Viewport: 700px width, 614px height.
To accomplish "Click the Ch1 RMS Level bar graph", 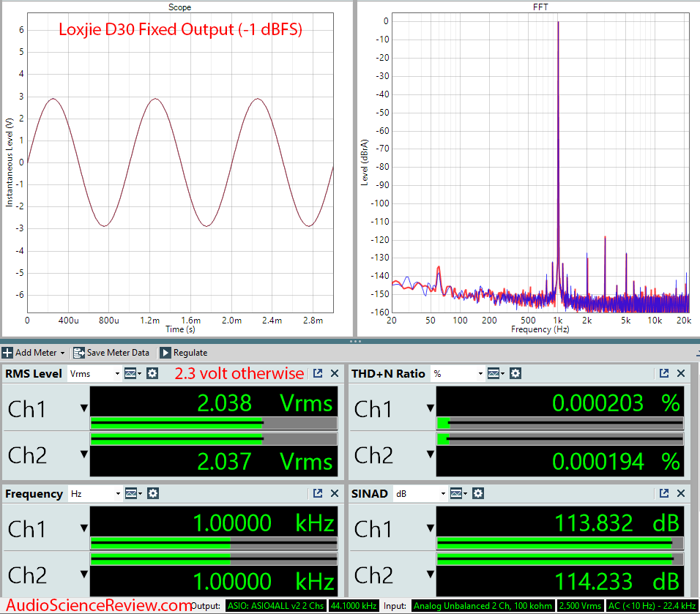I will pyautogui.click(x=214, y=423).
